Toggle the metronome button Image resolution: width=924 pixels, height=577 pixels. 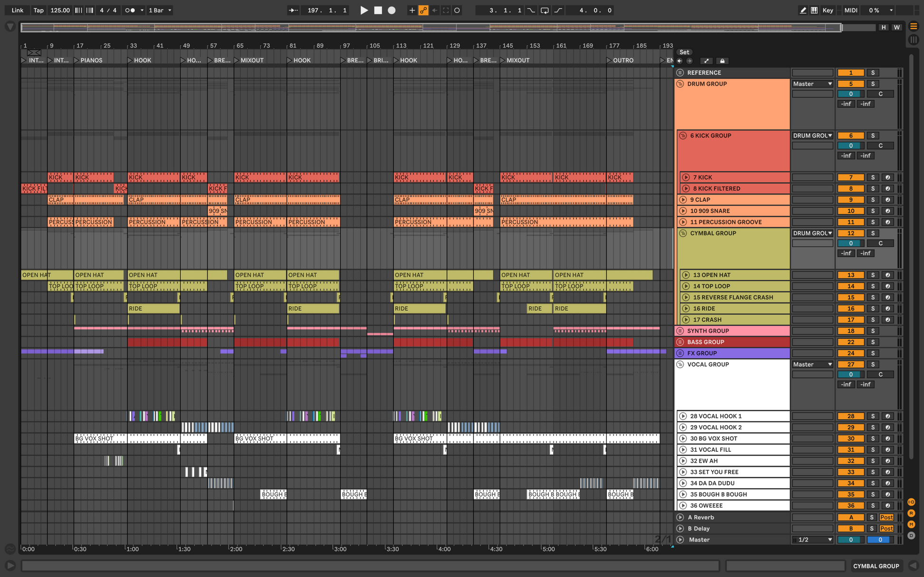pos(130,10)
